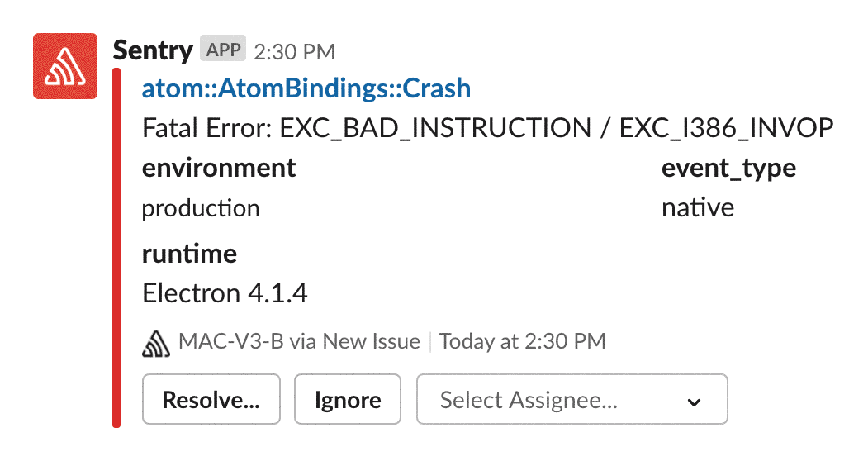Click the Electron 4.1.4 runtime value
The height and width of the screenshot is (461, 868).
225,293
